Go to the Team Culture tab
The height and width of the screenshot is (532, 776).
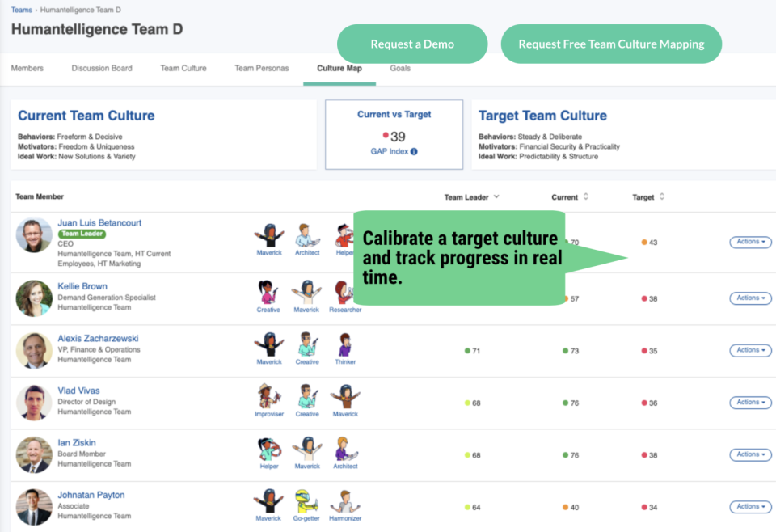click(183, 68)
